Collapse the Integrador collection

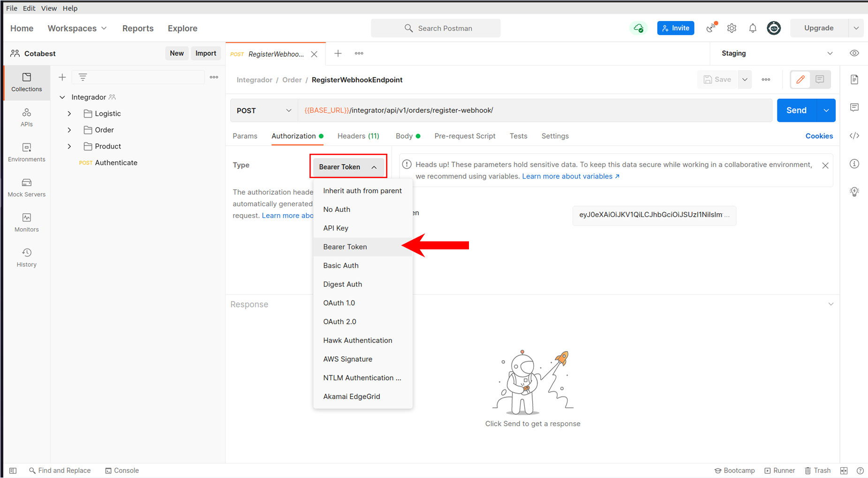pos(62,97)
